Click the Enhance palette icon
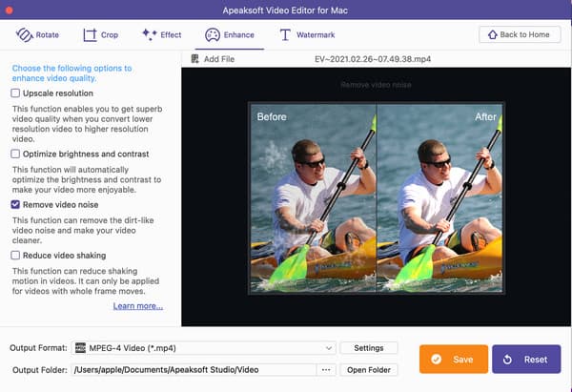The height and width of the screenshot is (392, 572). pyautogui.click(x=213, y=35)
